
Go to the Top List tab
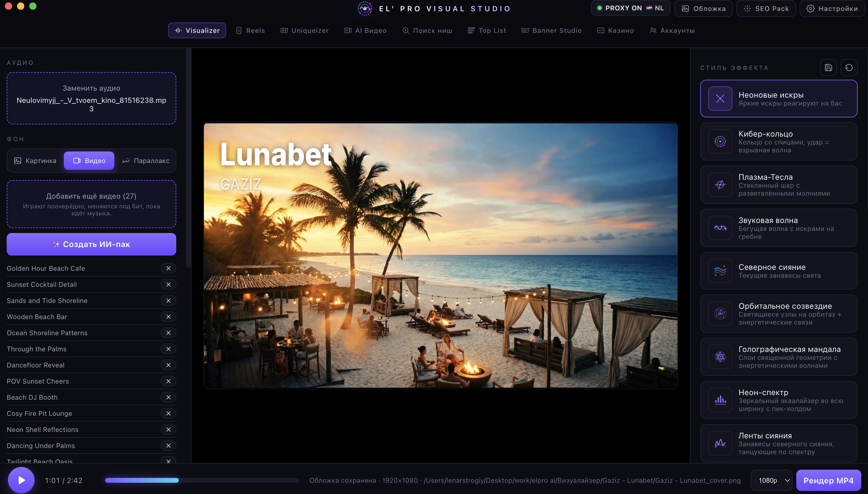coord(487,30)
